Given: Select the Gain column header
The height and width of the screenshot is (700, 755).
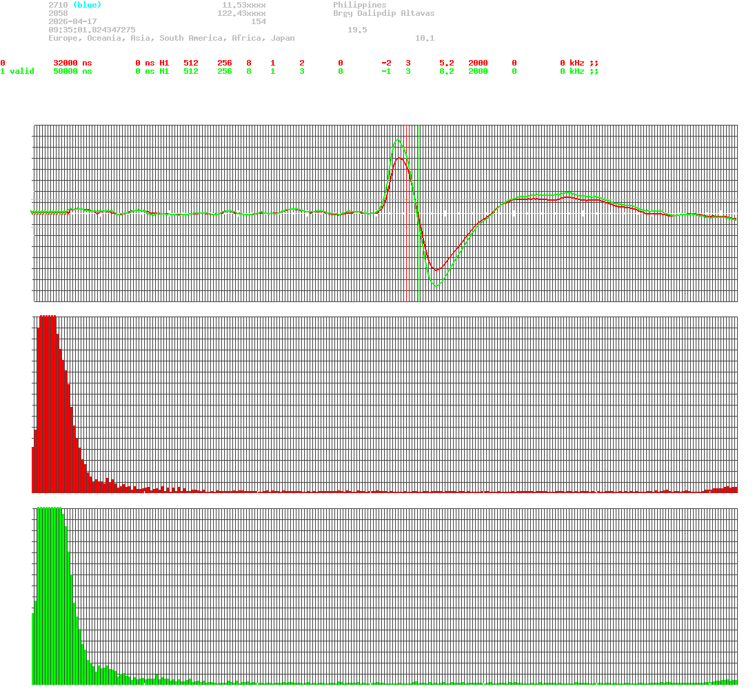Looking at the screenshot, I should 448,54.
